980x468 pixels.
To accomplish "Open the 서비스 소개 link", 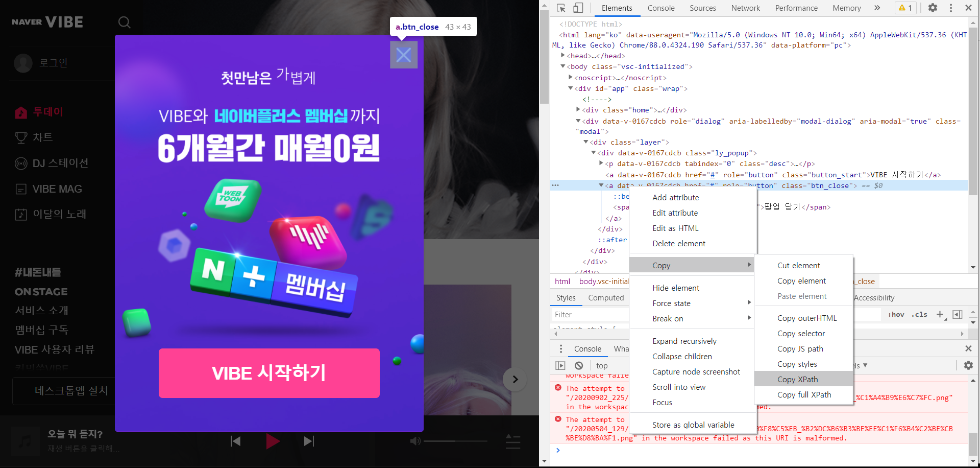I will point(41,311).
